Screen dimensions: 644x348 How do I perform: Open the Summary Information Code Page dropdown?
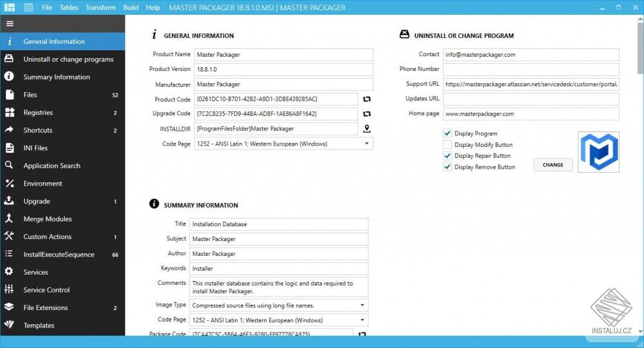point(362,320)
